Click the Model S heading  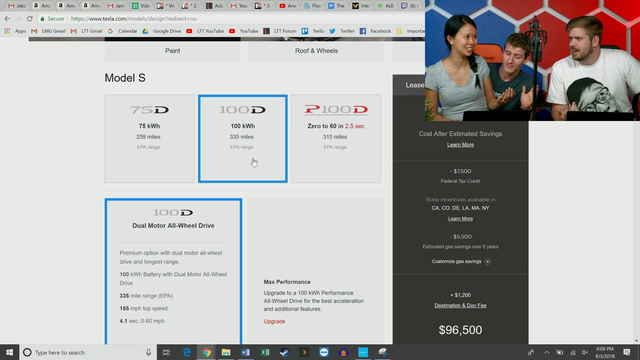[125, 78]
